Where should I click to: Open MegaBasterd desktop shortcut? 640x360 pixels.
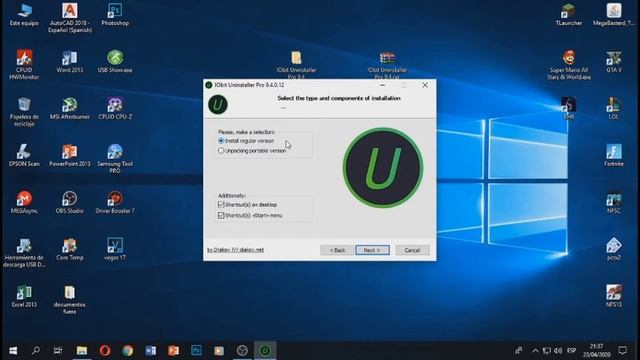(614, 15)
